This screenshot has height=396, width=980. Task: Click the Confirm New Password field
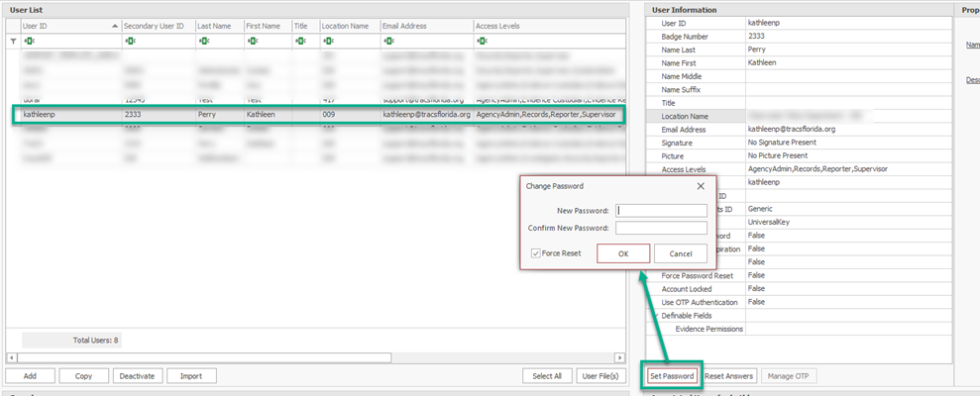[661, 228]
